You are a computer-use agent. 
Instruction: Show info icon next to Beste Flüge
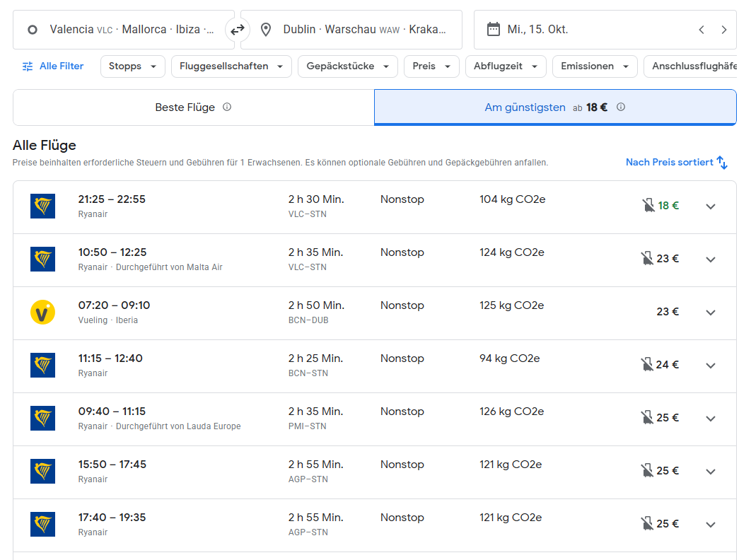[227, 107]
